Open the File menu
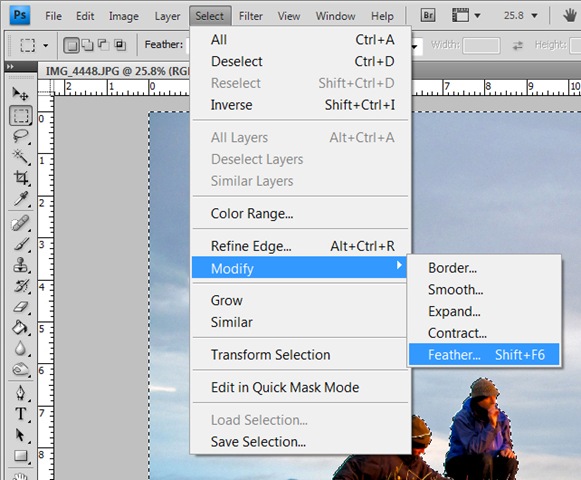Viewport: 581px width, 480px height. 53,16
